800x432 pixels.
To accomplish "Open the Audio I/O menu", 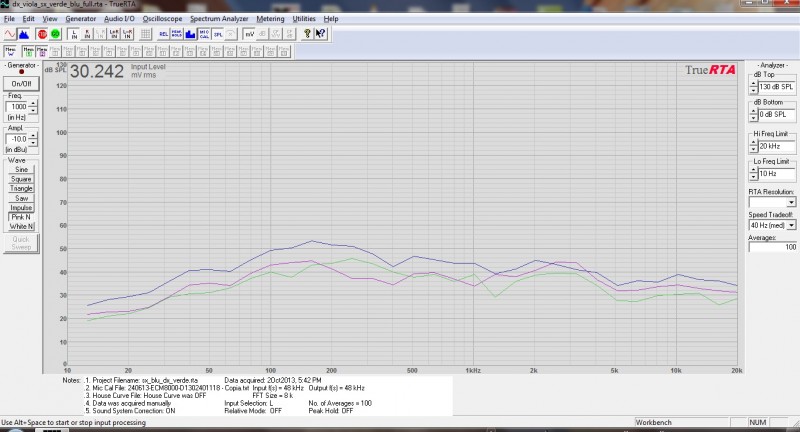I will pos(119,19).
